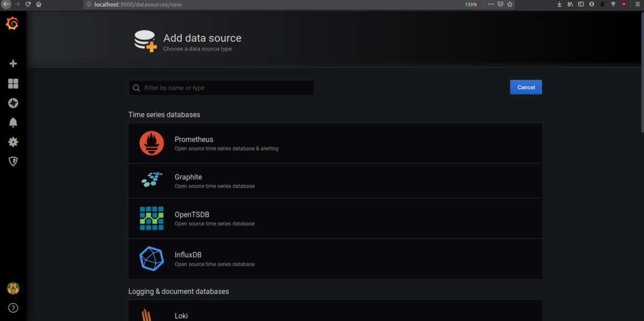
Task: Save page to Pocket icon
Action: point(500,4)
